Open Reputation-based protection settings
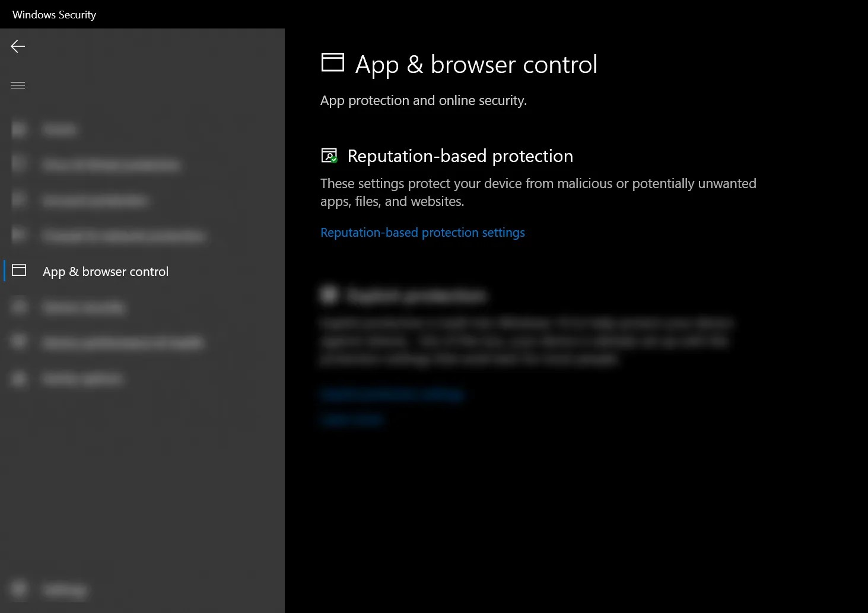Image resolution: width=868 pixels, height=613 pixels. pyautogui.click(x=422, y=232)
